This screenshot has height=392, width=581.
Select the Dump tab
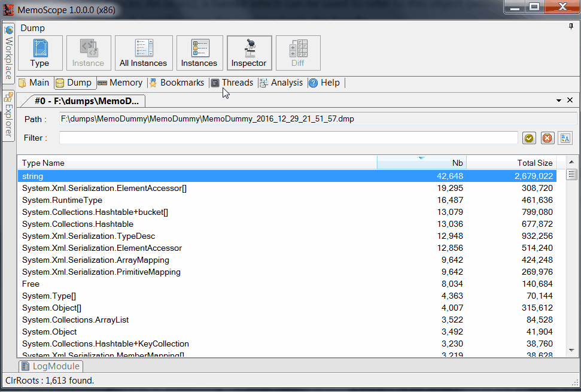74,83
